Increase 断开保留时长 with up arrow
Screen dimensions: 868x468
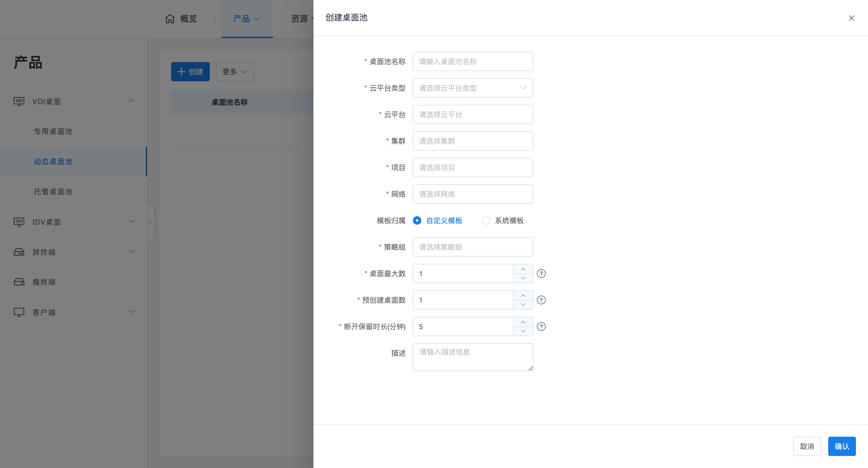pyautogui.click(x=523, y=322)
